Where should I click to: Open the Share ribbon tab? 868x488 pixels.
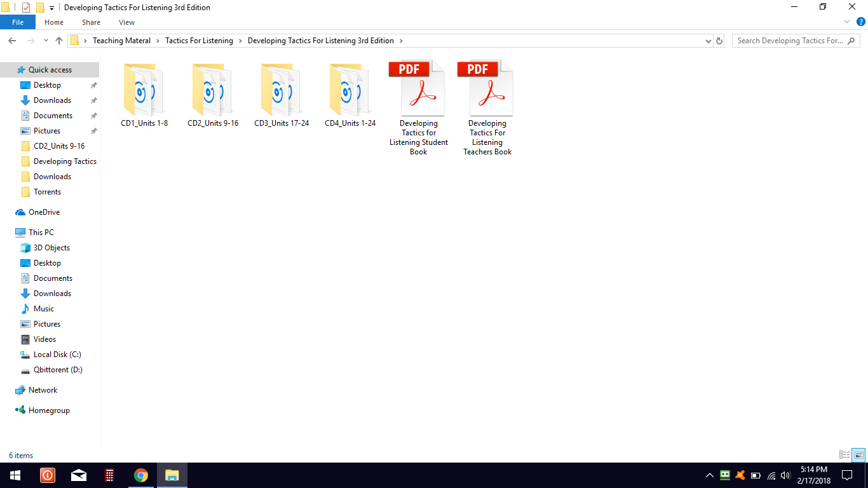[91, 22]
